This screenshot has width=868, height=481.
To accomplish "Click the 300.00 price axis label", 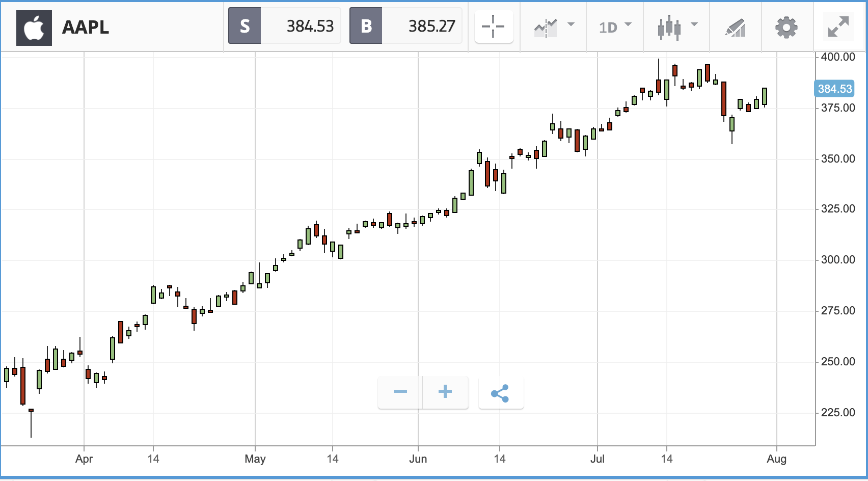I will [838, 259].
